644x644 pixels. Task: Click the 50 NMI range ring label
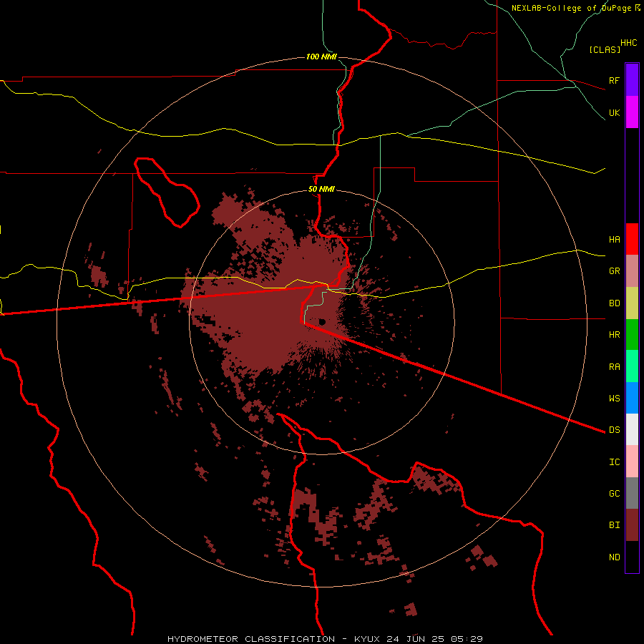click(321, 190)
